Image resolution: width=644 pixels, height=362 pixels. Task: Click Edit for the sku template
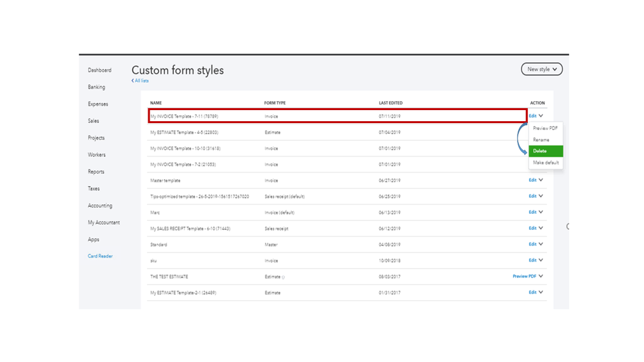coord(532,260)
